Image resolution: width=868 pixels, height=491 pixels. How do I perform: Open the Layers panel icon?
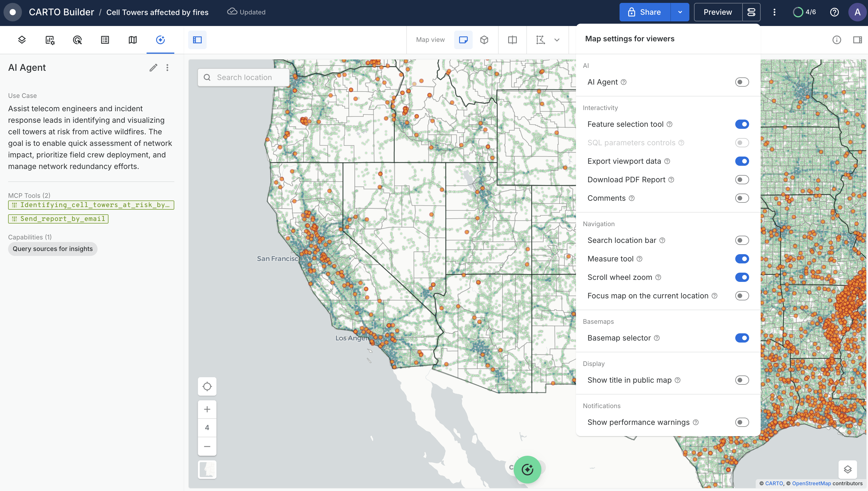point(22,40)
